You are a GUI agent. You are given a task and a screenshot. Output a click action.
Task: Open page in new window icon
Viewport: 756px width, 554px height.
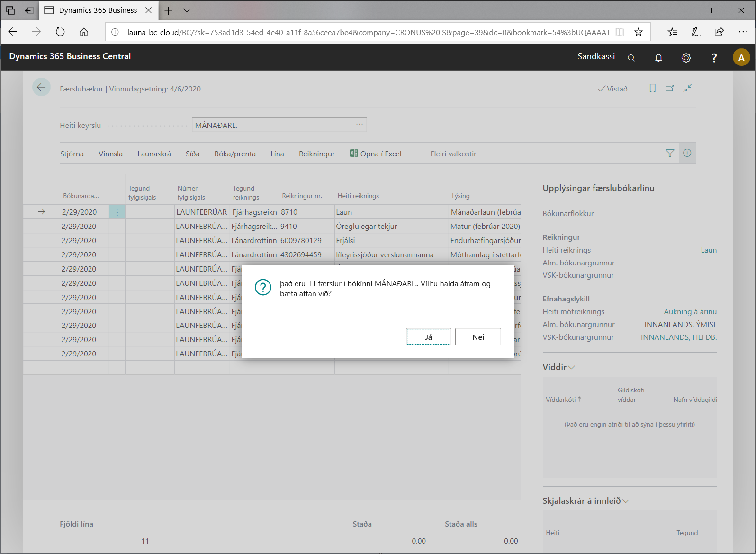click(x=669, y=88)
